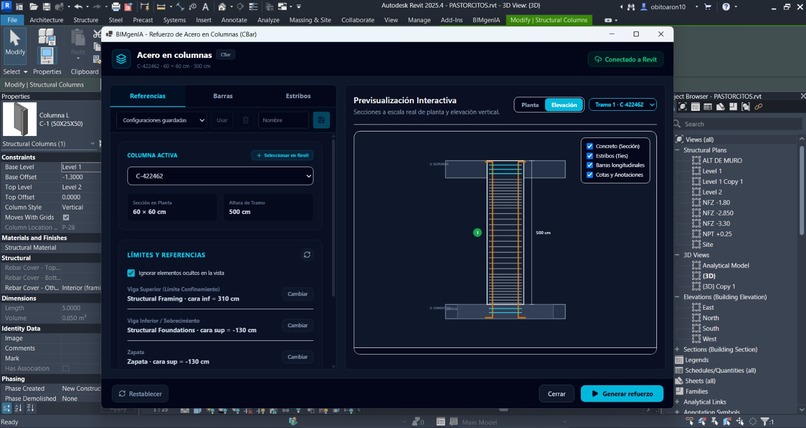Toggle Barras longitudinales checkbox
Screen dimensions: 806x428
point(590,165)
